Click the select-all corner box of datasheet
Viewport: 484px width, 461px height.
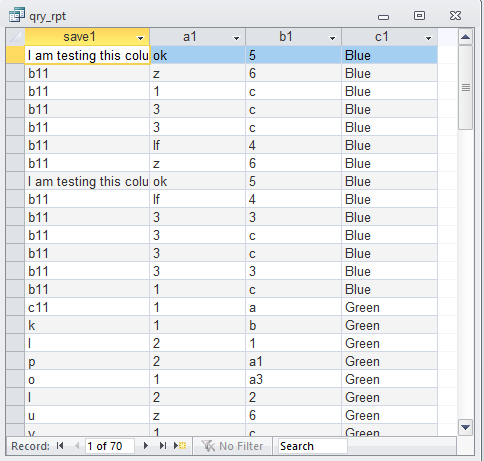(x=15, y=37)
